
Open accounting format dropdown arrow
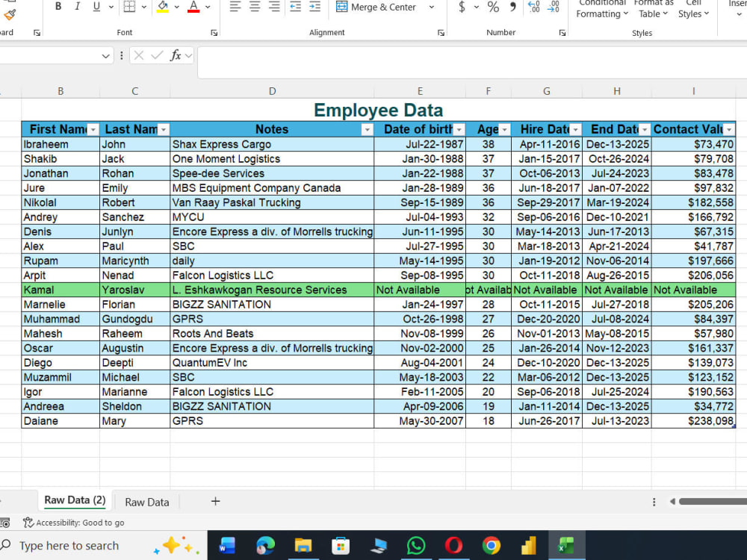pos(477,7)
